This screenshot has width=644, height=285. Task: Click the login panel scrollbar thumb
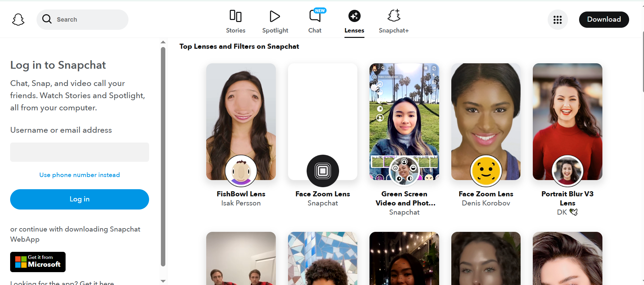[163, 157]
